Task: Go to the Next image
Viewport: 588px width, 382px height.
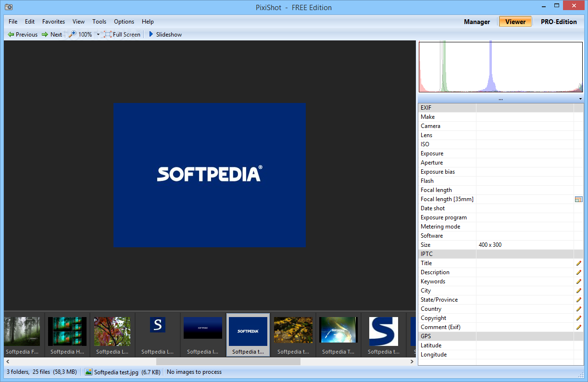Action: click(x=51, y=35)
